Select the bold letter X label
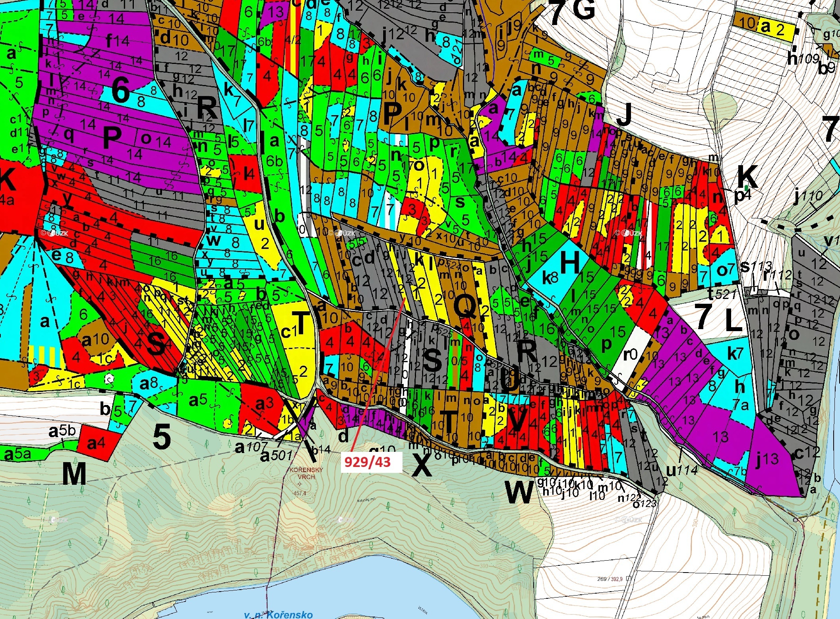The image size is (840, 619). coord(422,465)
